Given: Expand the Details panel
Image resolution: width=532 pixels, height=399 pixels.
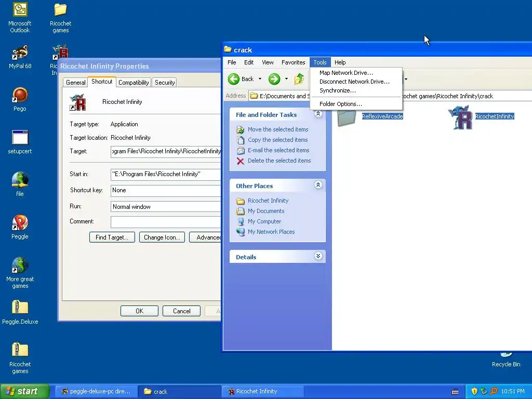Looking at the screenshot, I should click(318, 256).
